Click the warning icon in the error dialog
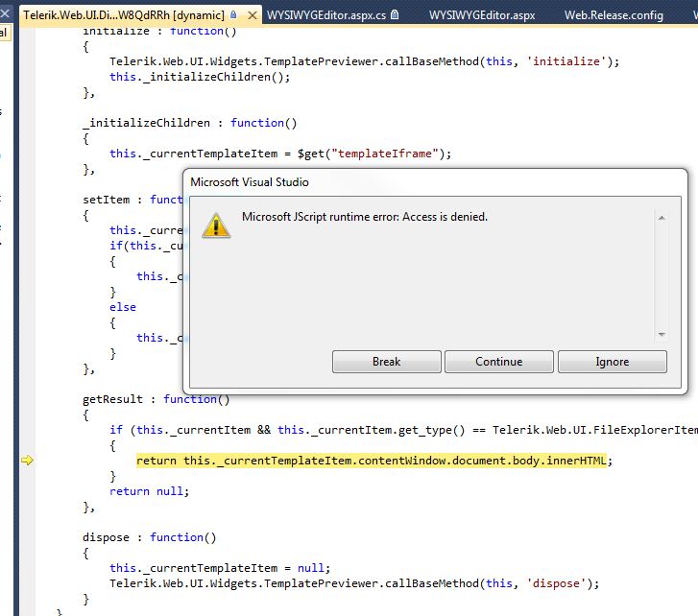 tap(216, 225)
